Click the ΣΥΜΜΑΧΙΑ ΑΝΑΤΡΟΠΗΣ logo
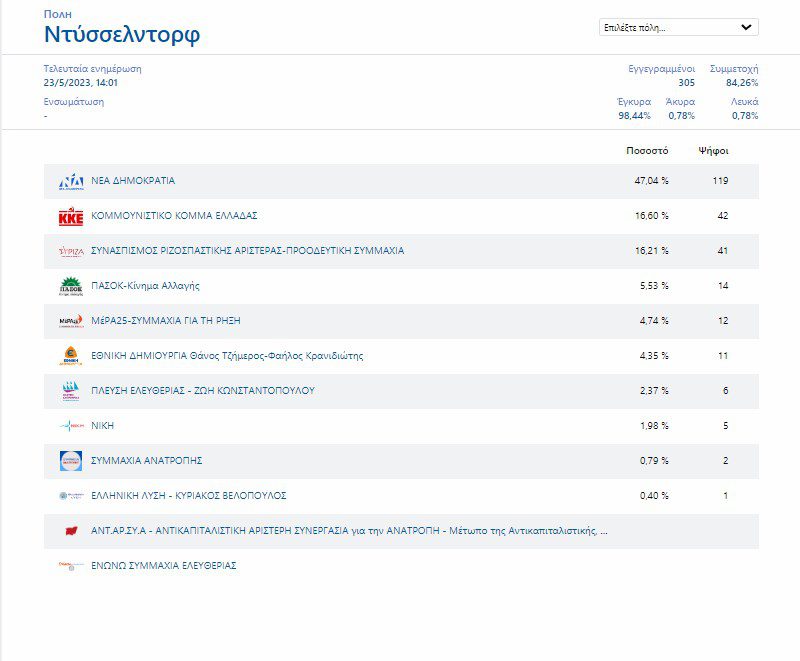800x661 pixels. pyautogui.click(x=71, y=461)
